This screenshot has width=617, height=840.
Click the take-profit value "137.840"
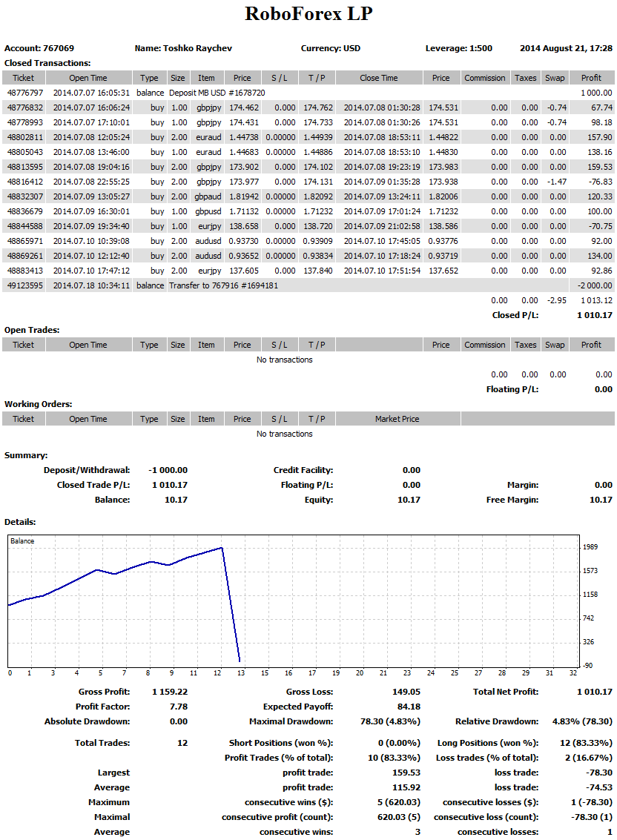(x=318, y=271)
